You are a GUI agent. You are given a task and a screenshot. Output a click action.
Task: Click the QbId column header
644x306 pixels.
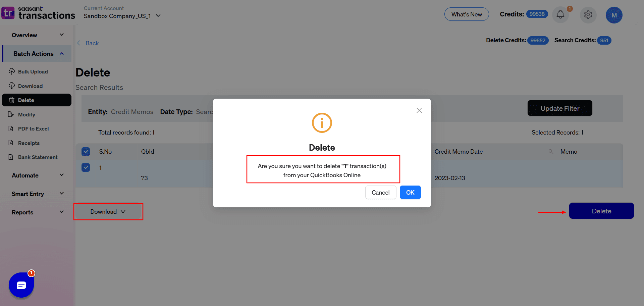[x=148, y=152]
